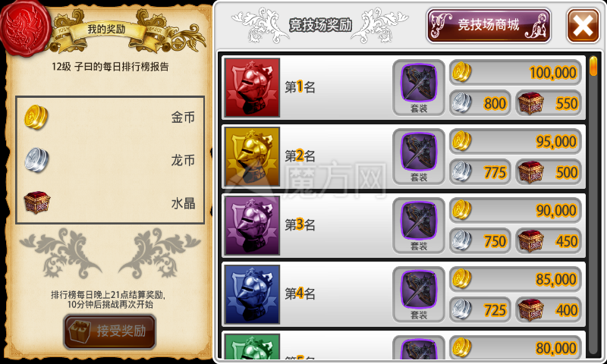Open the 套装 equipment set for 第3名

click(419, 225)
